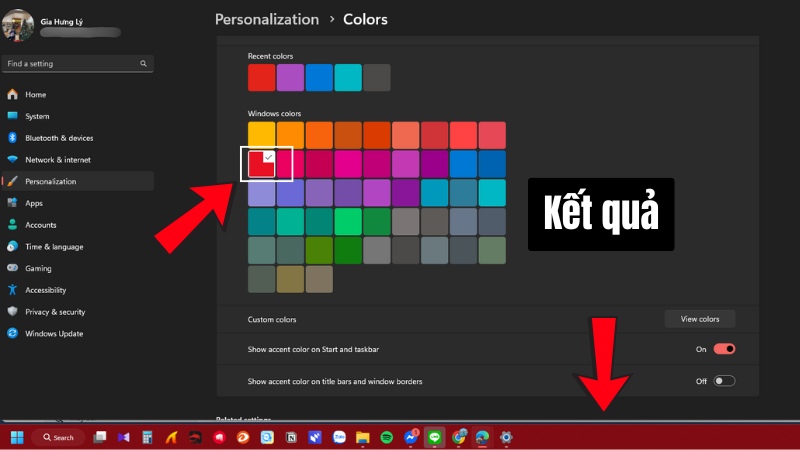Go to Home in the settings sidebar
The width and height of the screenshot is (800, 450).
click(x=78, y=94)
